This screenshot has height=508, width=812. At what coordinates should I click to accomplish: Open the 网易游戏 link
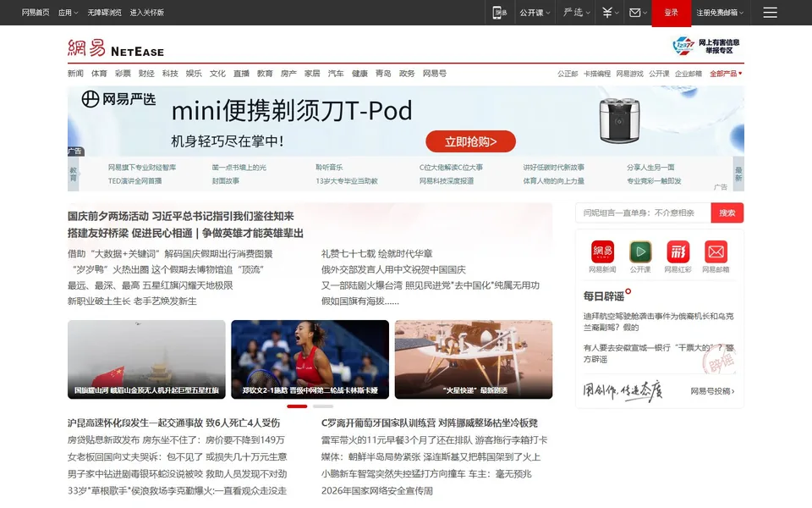[x=629, y=74]
